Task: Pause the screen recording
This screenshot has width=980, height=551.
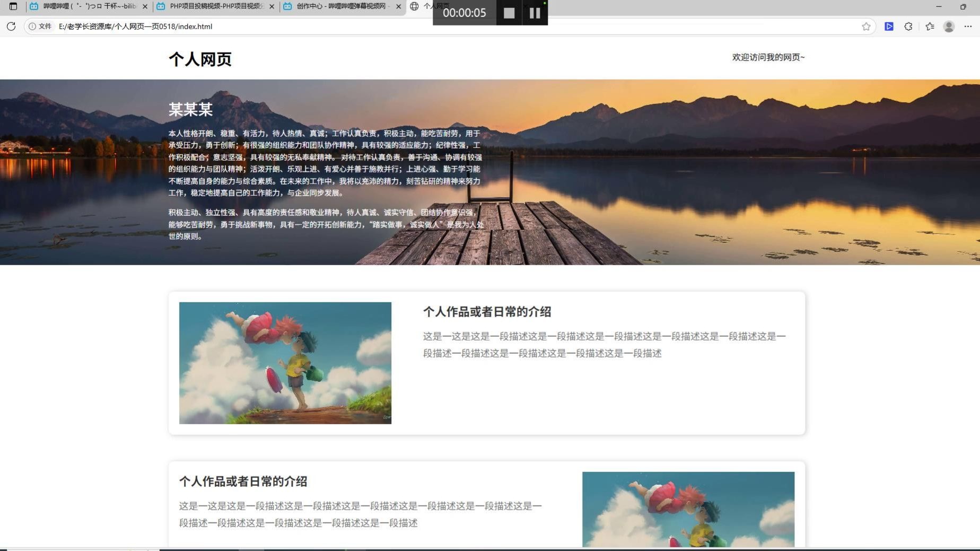Action: (535, 13)
